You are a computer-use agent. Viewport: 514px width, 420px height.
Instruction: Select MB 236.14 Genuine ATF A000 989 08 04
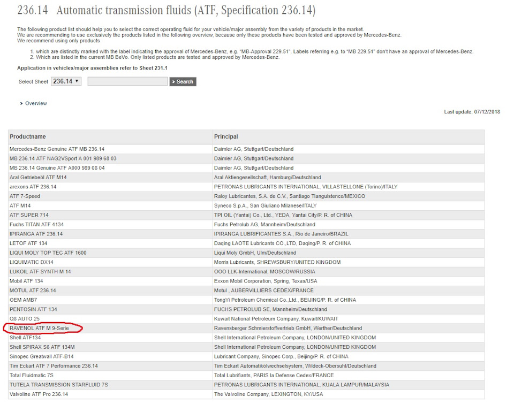coord(57,168)
